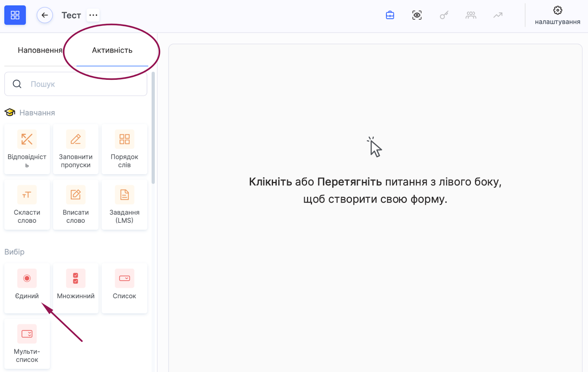This screenshot has width=588, height=372.
Task: Click the Пошук search field
Action: 76,84
